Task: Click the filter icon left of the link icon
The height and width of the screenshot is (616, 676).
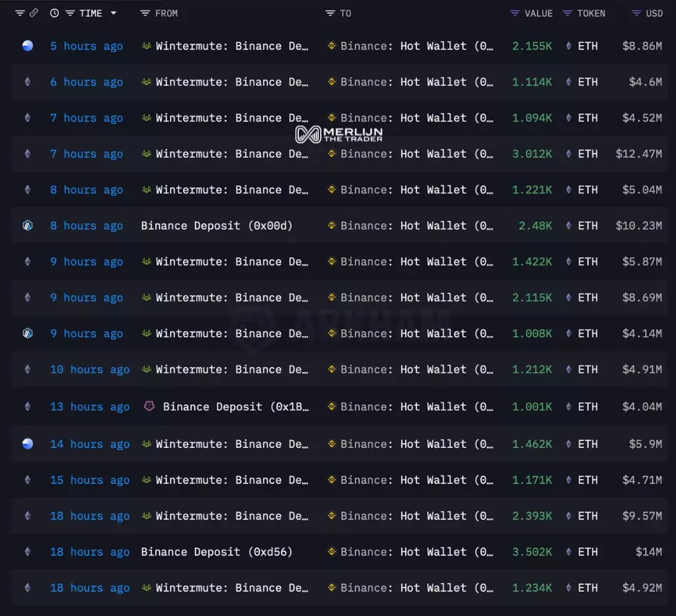Action: pos(19,13)
